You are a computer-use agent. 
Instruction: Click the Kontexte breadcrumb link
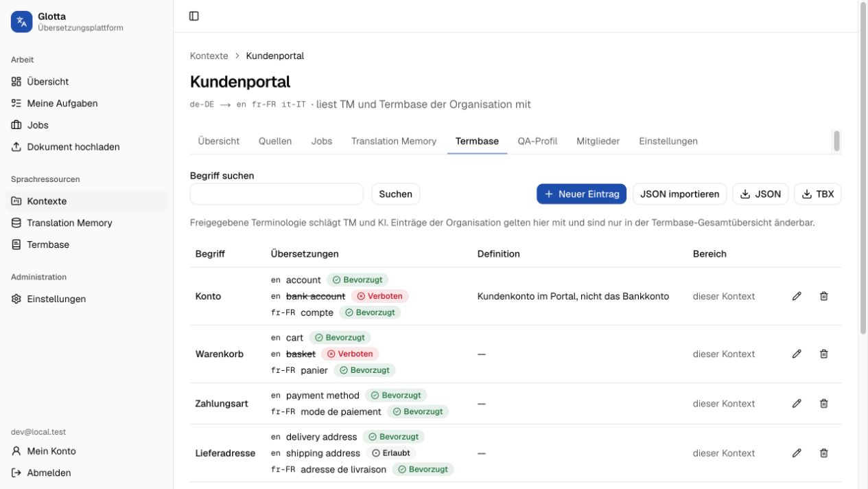(x=209, y=56)
